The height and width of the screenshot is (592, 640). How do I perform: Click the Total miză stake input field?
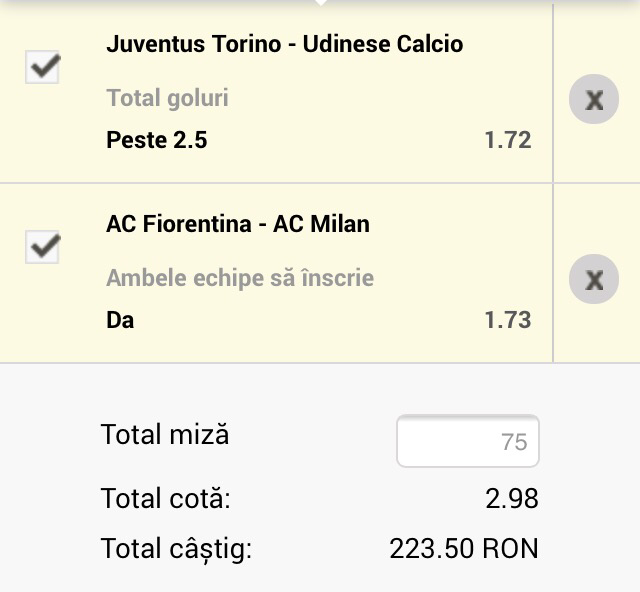pos(468,441)
